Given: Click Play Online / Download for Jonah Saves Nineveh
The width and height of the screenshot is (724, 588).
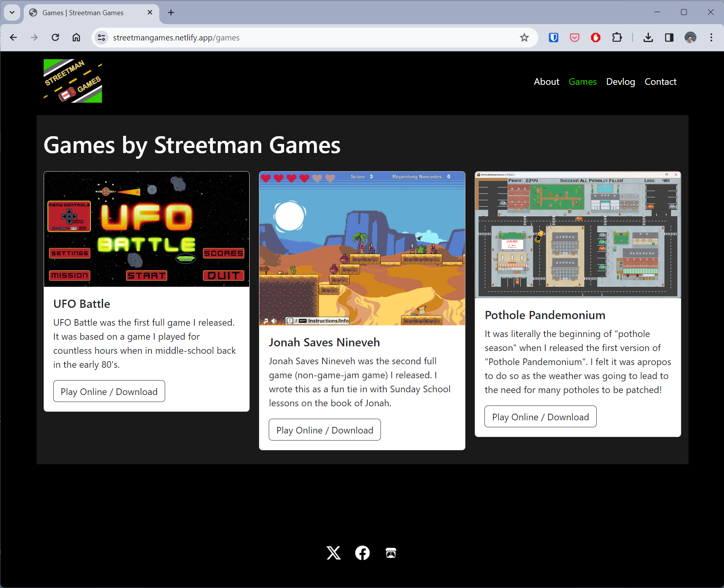Looking at the screenshot, I should click(325, 430).
